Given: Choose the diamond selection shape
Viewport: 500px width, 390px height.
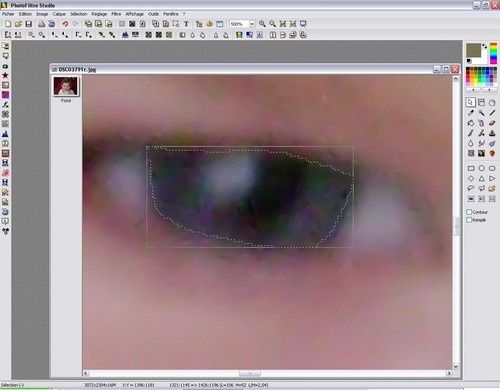Looking at the screenshot, I should click(471, 179).
